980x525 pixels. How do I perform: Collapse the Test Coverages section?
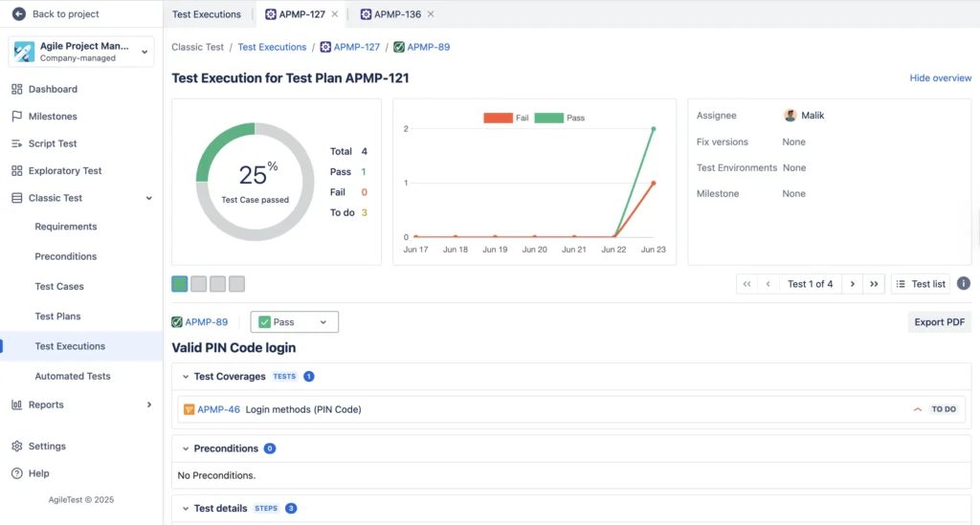(x=186, y=377)
